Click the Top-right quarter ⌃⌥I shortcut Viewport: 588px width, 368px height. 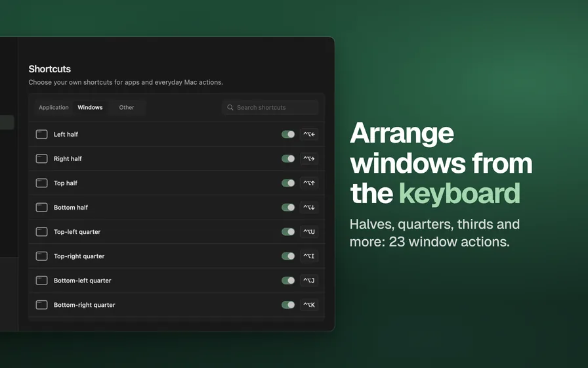click(x=309, y=256)
